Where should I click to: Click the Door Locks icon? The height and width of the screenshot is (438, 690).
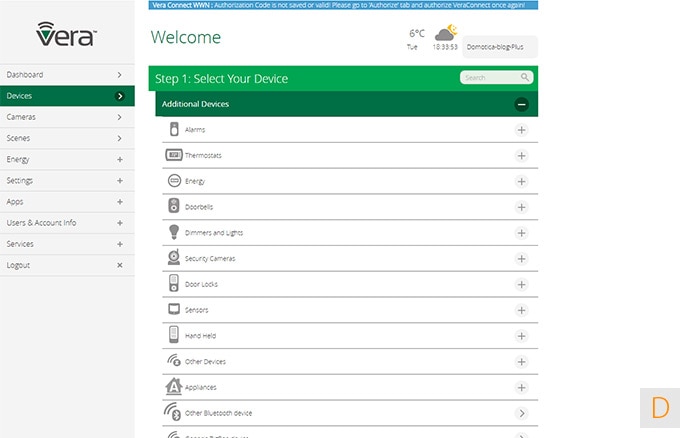click(x=174, y=283)
